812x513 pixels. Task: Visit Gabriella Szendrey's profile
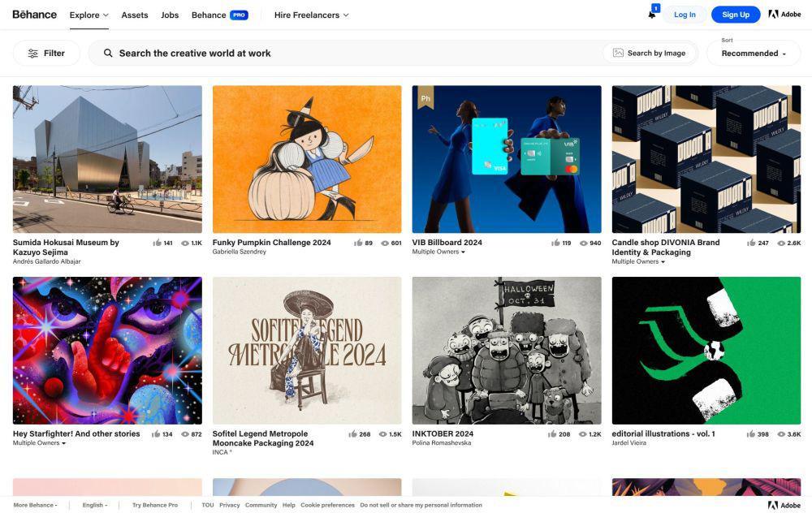(x=240, y=252)
